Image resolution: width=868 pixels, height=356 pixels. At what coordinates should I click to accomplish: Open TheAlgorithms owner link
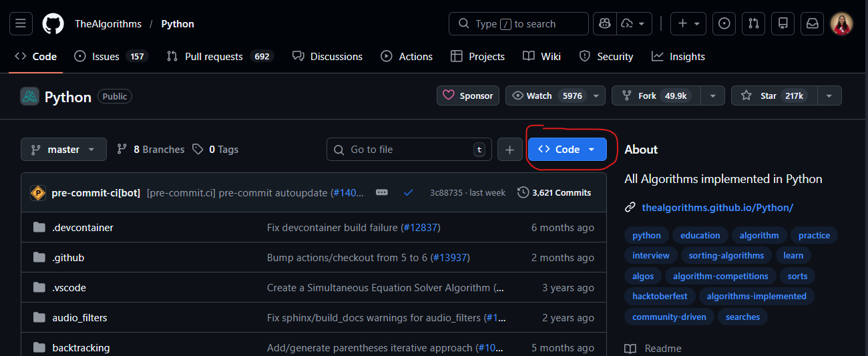click(x=108, y=24)
